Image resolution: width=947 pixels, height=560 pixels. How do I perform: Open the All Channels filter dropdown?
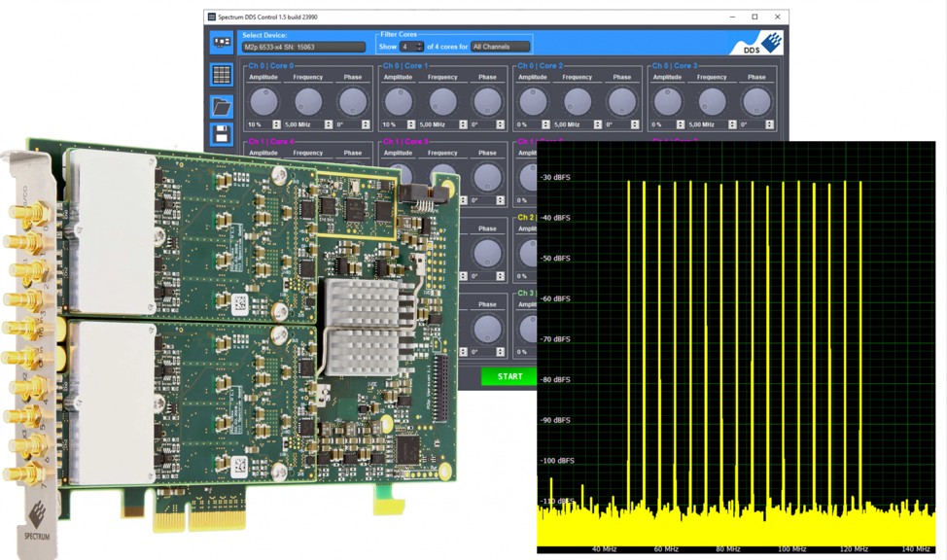[x=501, y=47]
